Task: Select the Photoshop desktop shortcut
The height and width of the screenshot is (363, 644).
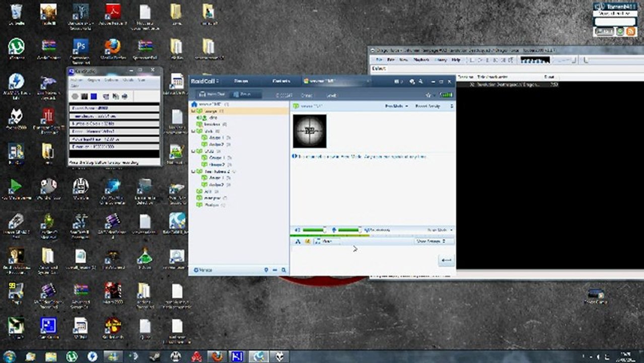Action: [81, 46]
